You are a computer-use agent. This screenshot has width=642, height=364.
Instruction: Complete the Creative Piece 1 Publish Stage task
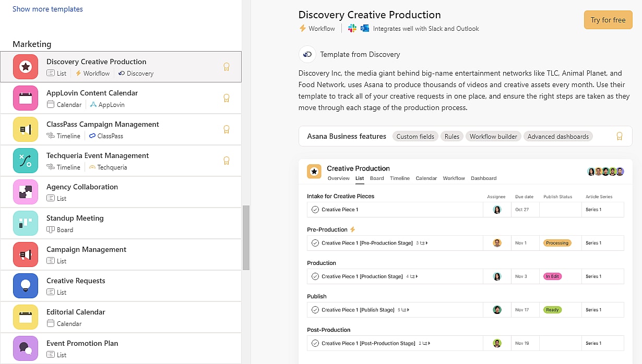click(x=315, y=310)
